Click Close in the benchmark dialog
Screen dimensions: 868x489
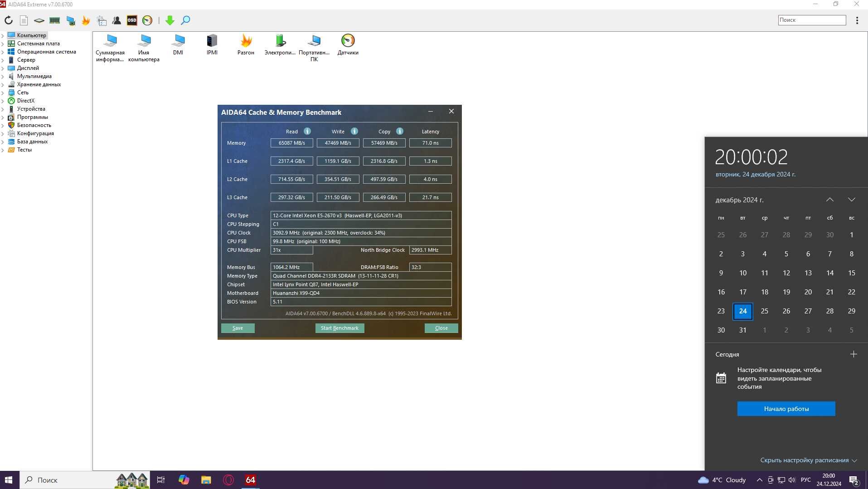click(441, 328)
